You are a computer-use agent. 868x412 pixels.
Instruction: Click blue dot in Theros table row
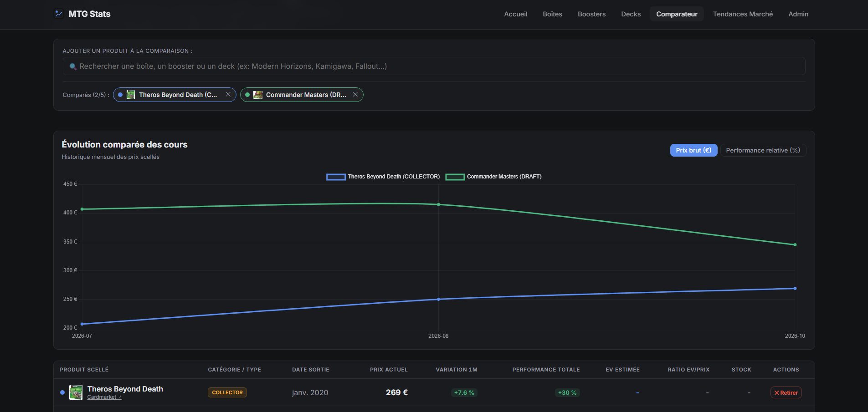point(62,392)
